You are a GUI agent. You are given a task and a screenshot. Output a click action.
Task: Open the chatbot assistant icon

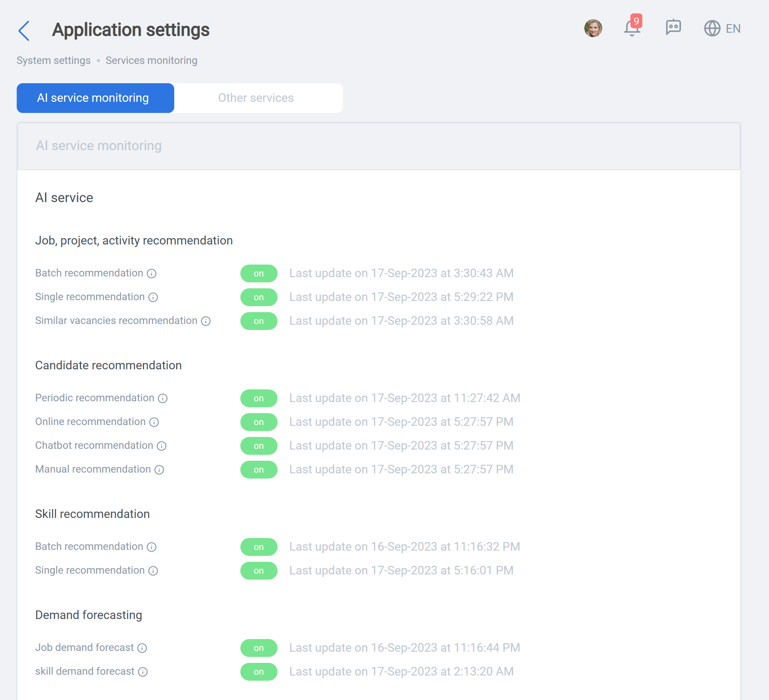[673, 27]
